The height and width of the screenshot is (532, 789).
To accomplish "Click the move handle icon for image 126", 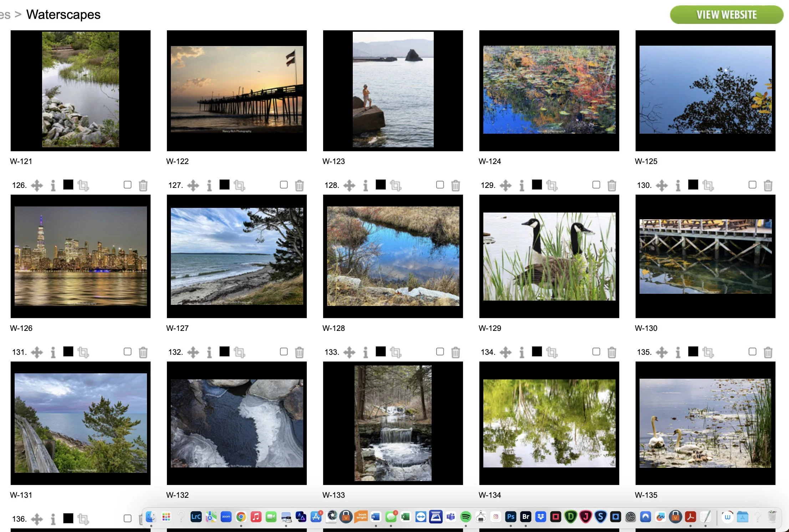I will (x=37, y=185).
